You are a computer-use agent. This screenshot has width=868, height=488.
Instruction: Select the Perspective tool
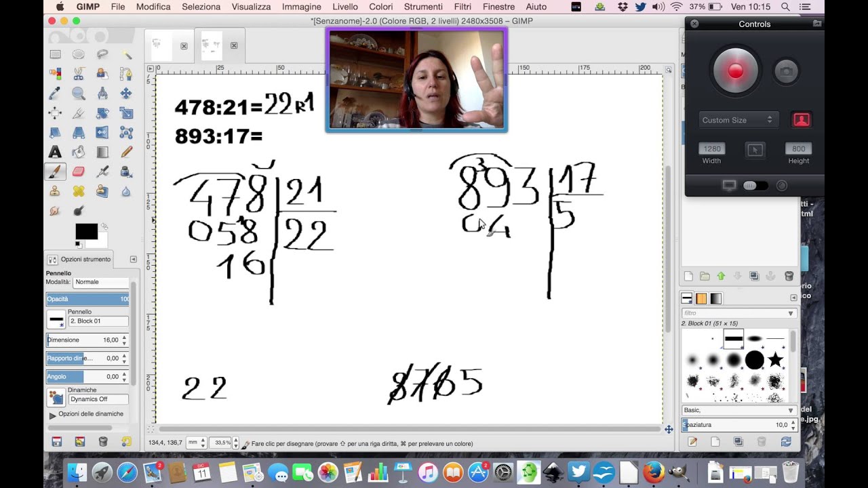coord(79,132)
